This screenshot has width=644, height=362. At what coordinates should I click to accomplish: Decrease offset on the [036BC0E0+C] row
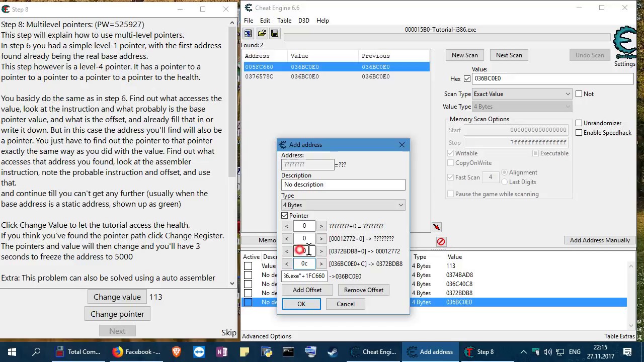(286, 264)
